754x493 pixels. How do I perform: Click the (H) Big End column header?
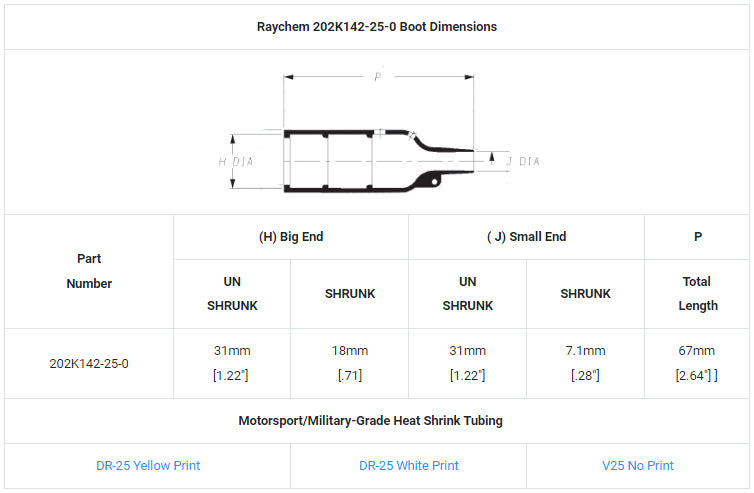click(x=291, y=237)
